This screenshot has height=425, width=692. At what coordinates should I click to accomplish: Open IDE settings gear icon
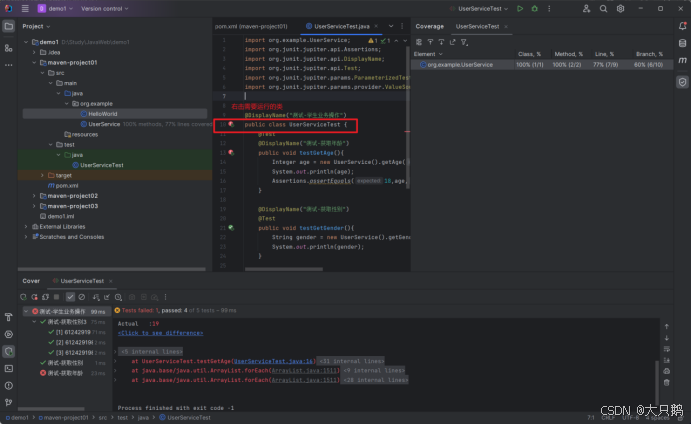click(x=620, y=8)
